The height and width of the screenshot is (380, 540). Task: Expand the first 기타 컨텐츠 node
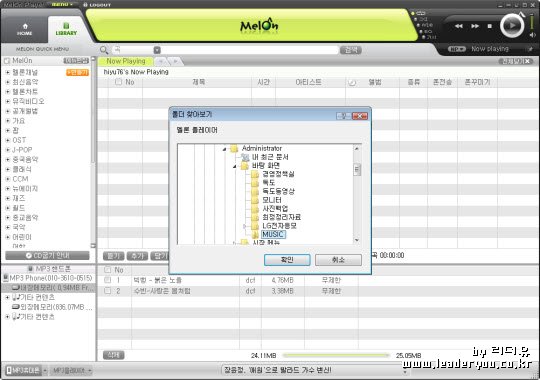point(8,297)
